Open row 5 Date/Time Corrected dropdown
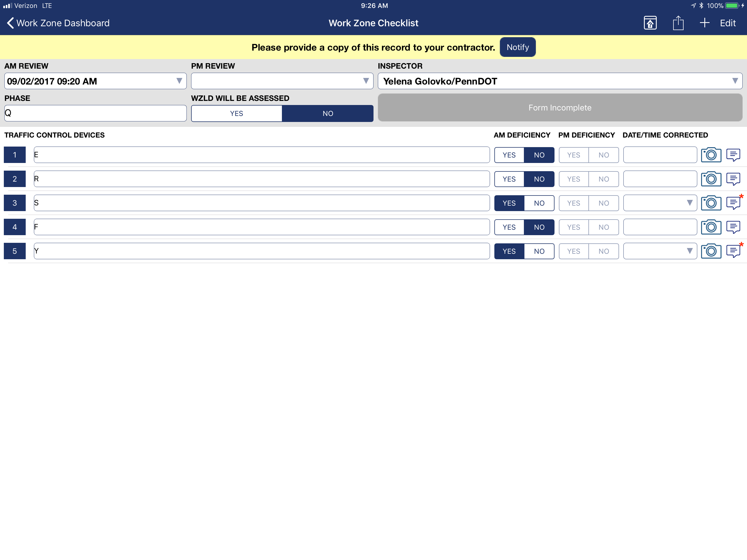Screen dimensions: 747x560 [x=660, y=251]
